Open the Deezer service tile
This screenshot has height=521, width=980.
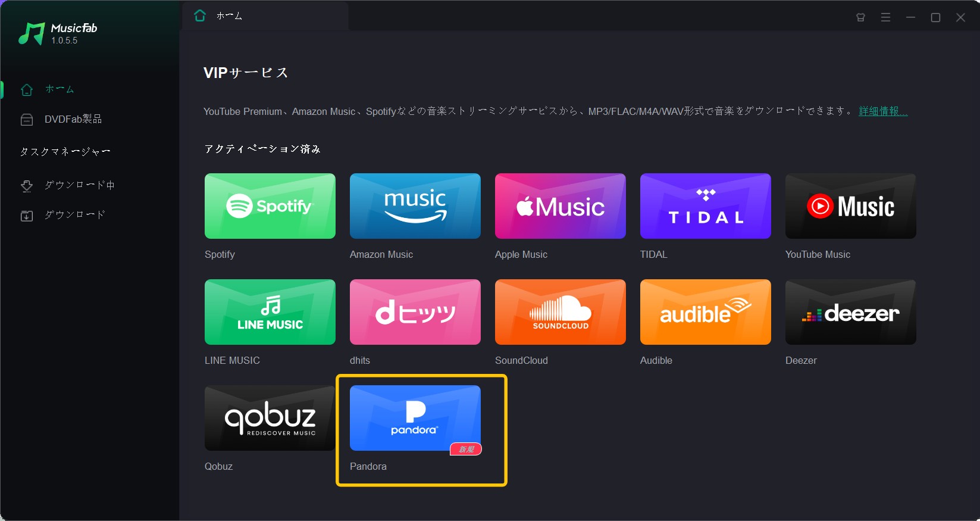click(x=851, y=312)
